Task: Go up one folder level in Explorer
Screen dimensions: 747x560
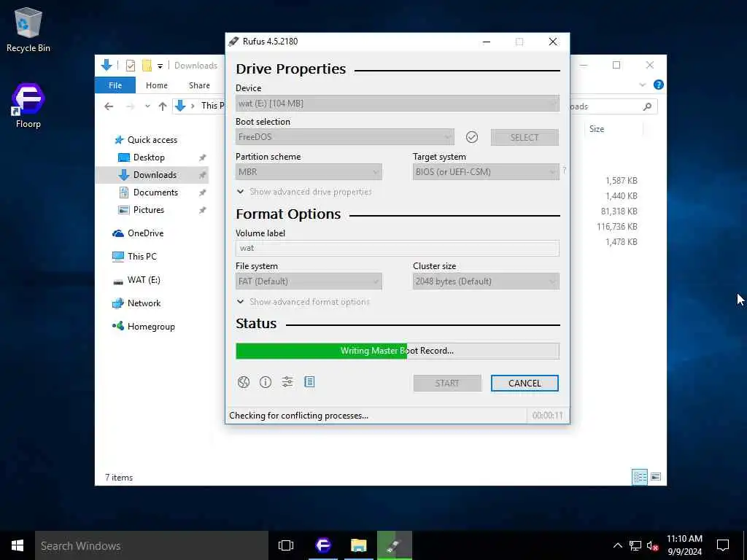Action: pos(163,106)
